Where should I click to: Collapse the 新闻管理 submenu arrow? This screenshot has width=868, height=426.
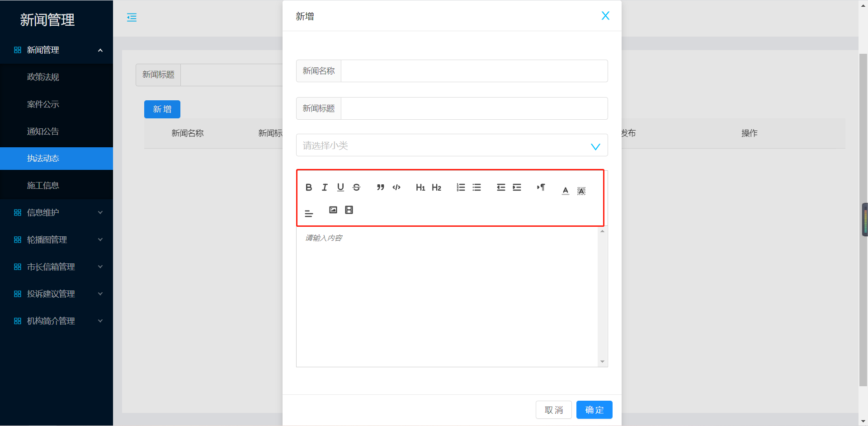pos(100,50)
